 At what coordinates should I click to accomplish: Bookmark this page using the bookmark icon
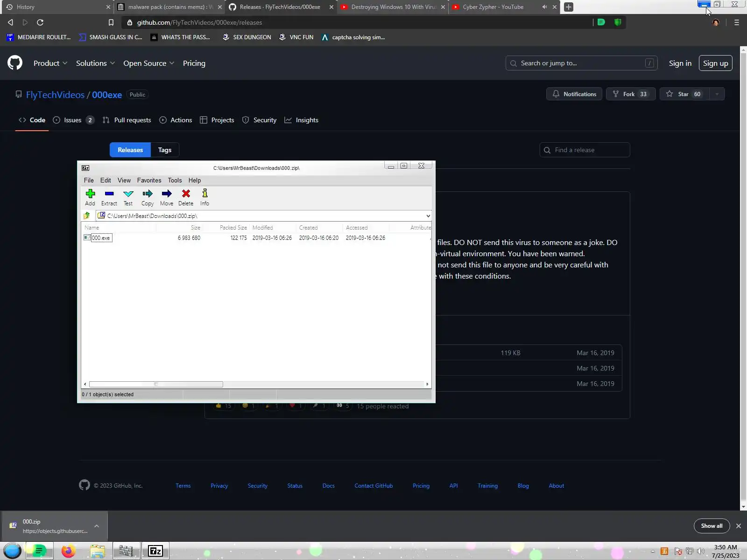click(111, 22)
